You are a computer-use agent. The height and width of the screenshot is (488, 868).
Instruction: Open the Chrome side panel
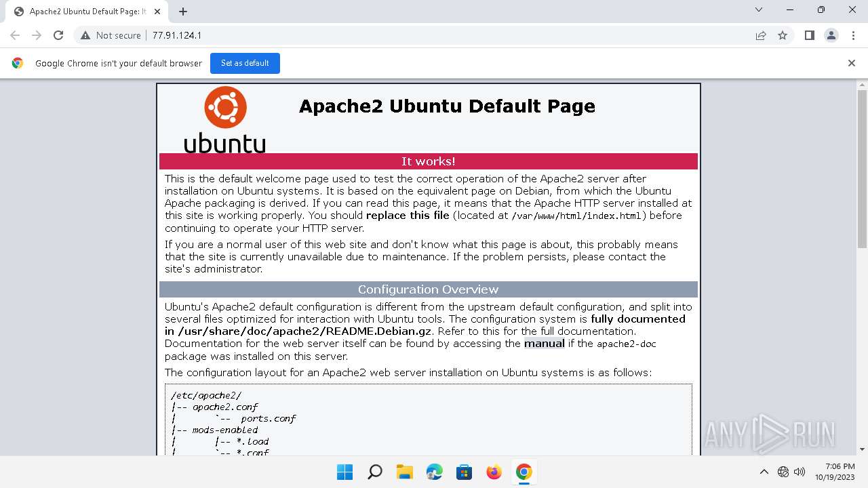pyautogui.click(x=809, y=35)
